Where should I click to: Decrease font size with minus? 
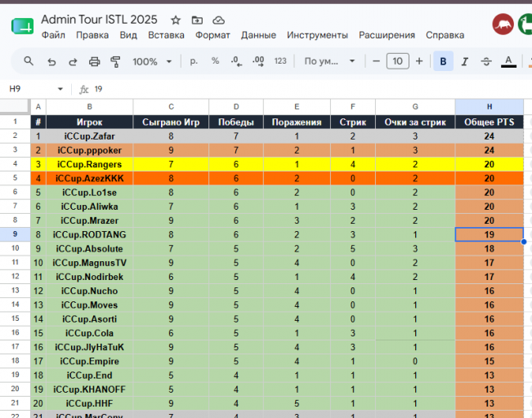pos(376,61)
